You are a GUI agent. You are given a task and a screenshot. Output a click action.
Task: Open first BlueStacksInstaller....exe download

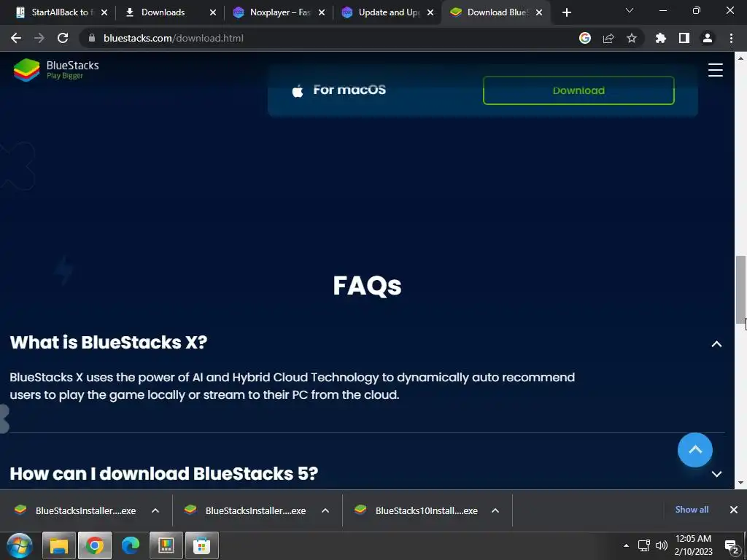(75, 510)
